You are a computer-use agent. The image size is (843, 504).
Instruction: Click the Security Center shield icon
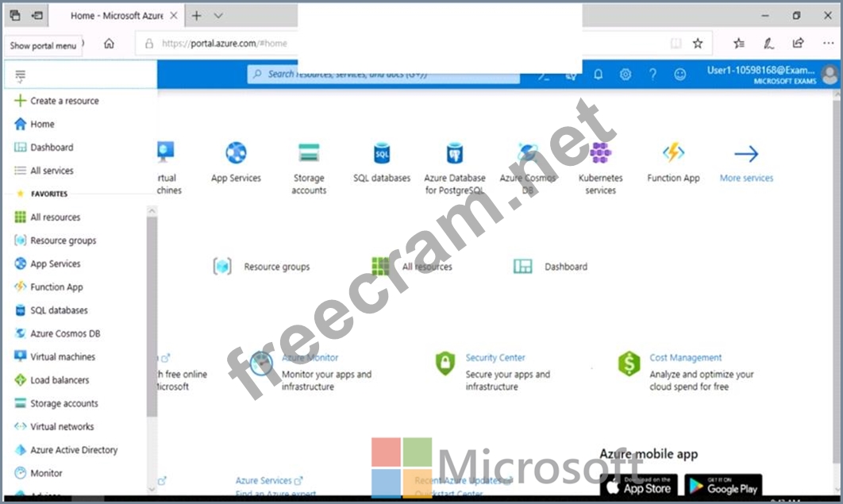[x=445, y=364]
